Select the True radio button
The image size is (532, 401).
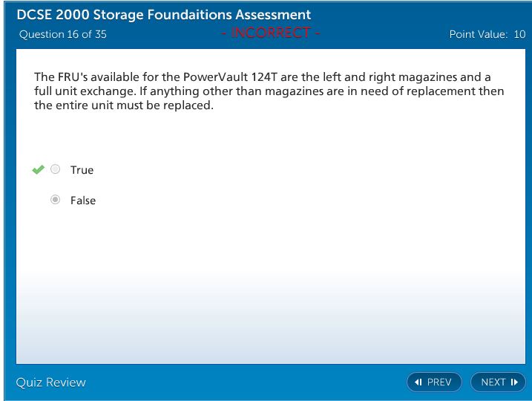click(x=55, y=170)
